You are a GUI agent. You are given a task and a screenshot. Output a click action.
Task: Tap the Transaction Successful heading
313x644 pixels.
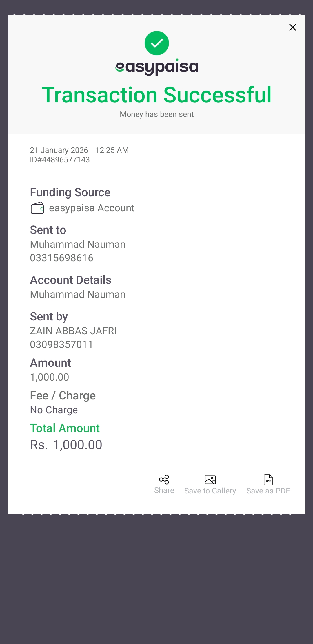tap(156, 95)
